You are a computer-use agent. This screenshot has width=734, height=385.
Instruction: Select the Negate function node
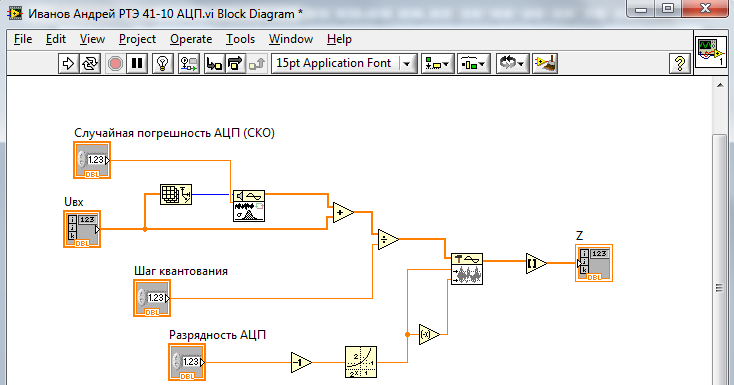click(429, 334)
